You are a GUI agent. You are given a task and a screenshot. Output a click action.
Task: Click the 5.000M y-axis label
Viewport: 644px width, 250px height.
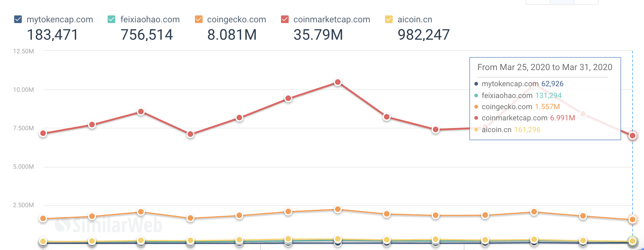point(24,167)
